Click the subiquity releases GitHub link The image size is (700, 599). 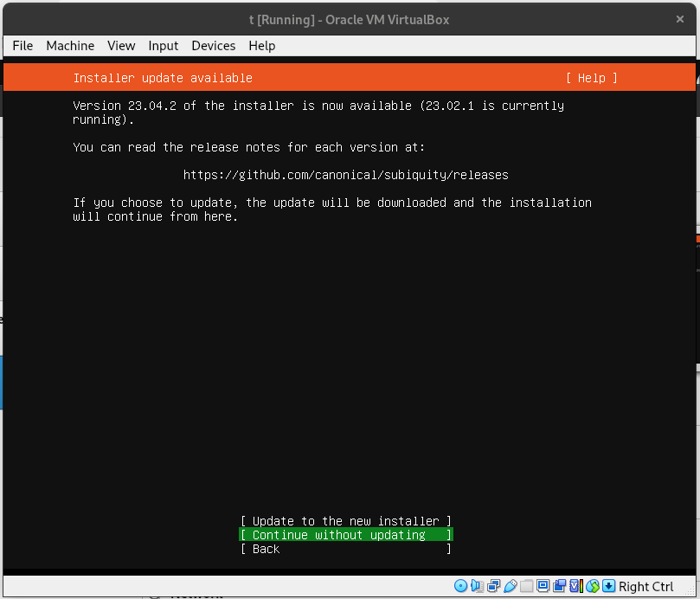345,175
